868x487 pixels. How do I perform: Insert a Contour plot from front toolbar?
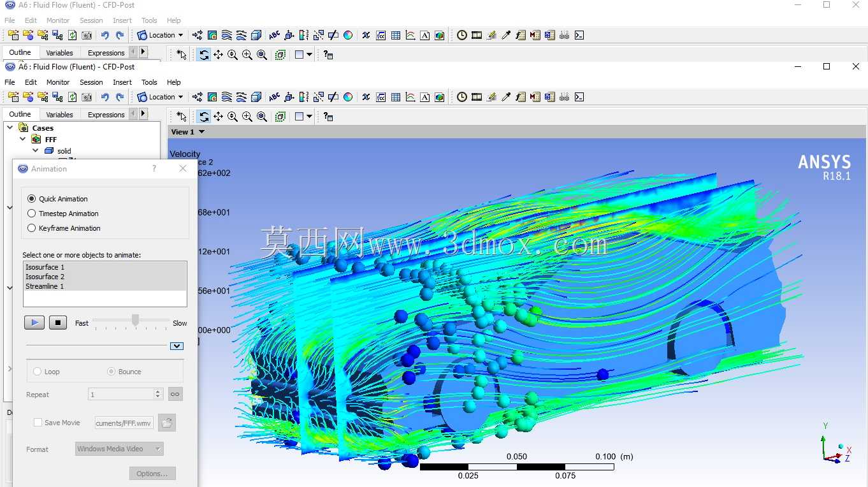(212, 97)
